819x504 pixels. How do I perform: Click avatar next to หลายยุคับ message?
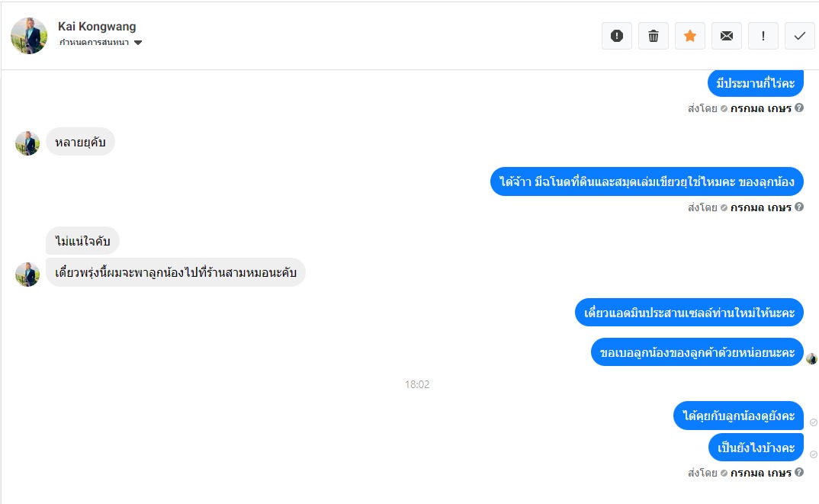pos(27,143)
